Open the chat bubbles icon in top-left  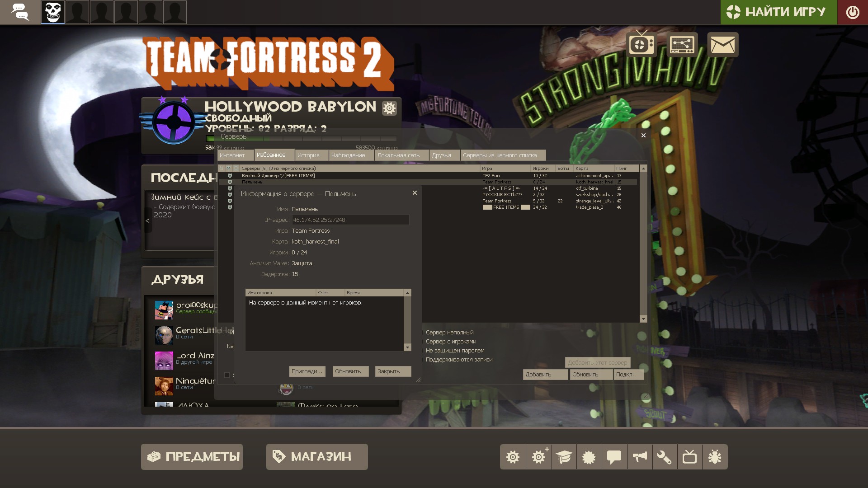click(x=20, y=12)
